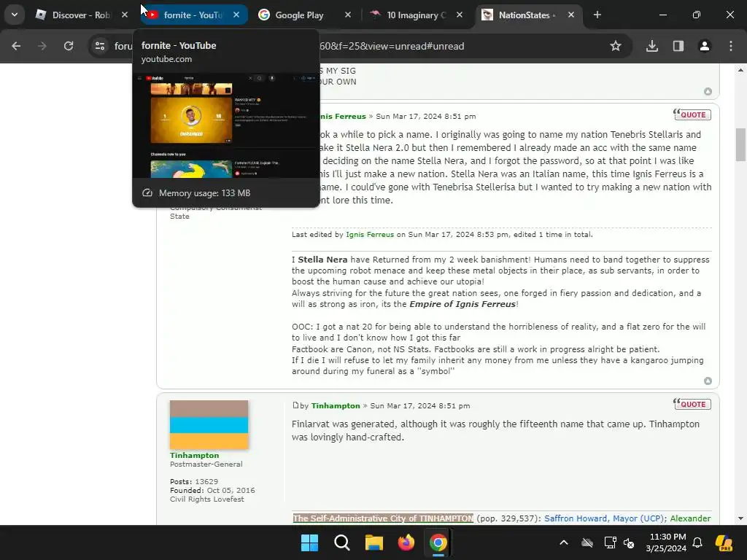Click the Memory usage: 133 MB text

click(204, 192)
